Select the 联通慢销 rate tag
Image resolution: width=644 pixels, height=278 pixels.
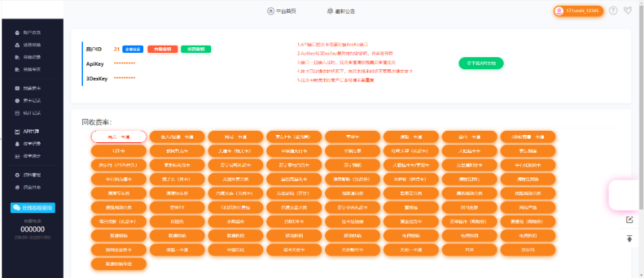point(119,236)
